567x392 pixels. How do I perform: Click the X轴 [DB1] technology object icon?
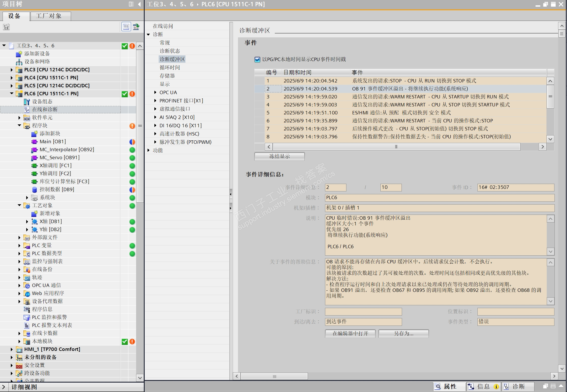pos(35,222)
